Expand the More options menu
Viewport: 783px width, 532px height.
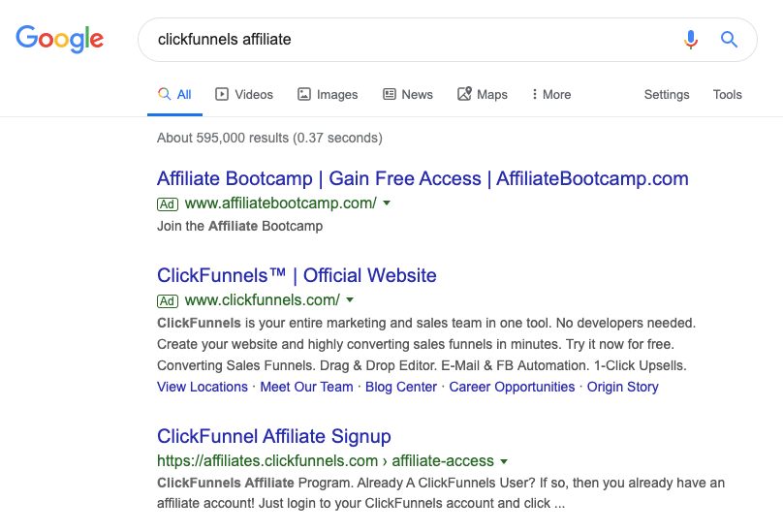[x=551, y=94]
